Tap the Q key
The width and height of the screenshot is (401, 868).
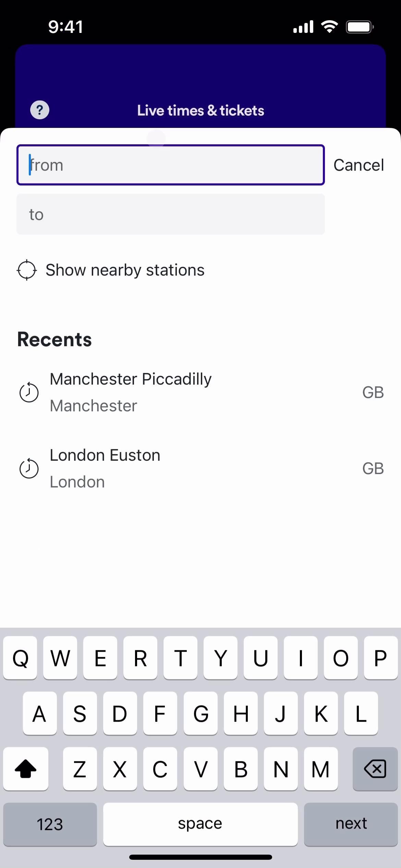pyautogui.click(x=20, y=658)
